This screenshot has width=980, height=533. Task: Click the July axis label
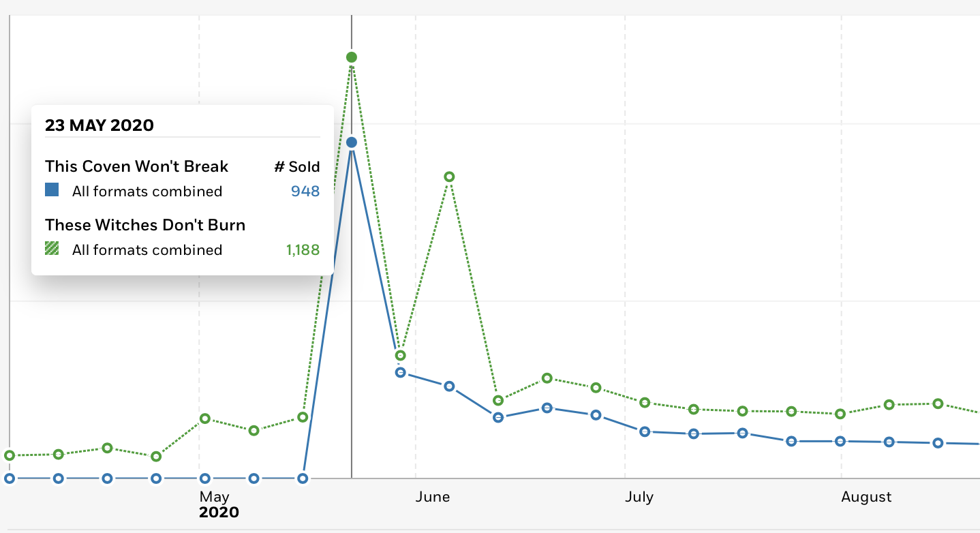pos(639,496)
